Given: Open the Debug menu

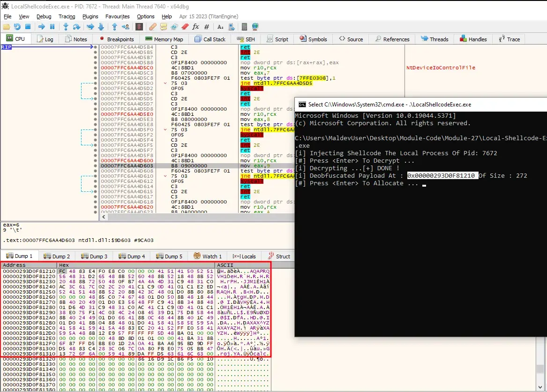Looking at the screenshot, I should tap(44, 16).
